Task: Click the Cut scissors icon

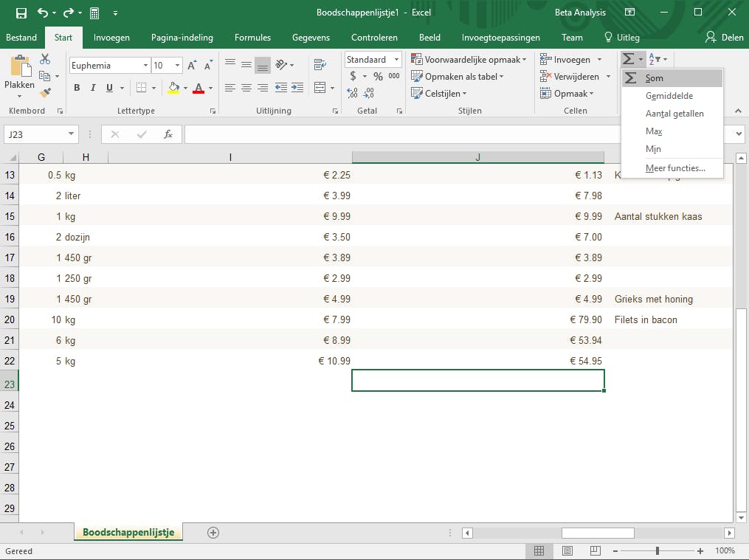Action: coord(46,60)
